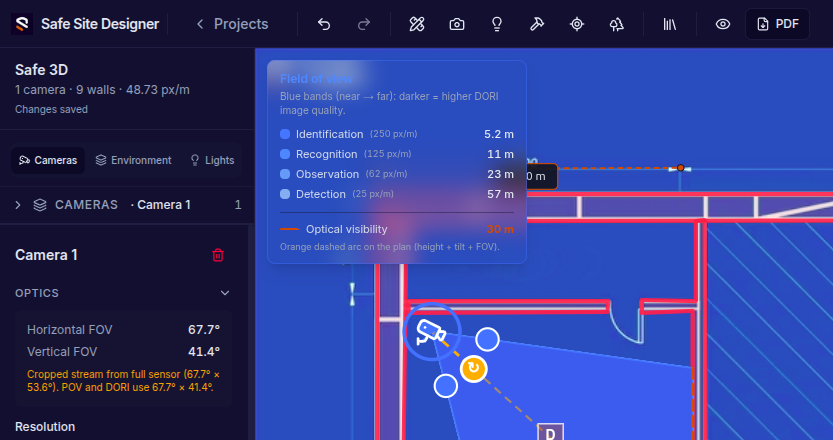Viewport: 833px width, 440px height.
Task: Click the 'Changes saved' status text
Action: click(x=52, y=109)
